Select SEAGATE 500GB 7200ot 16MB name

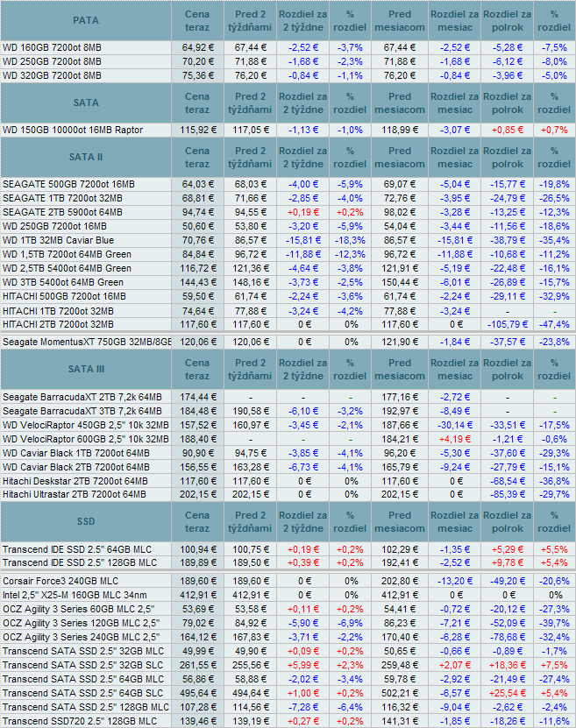(68, 184)
